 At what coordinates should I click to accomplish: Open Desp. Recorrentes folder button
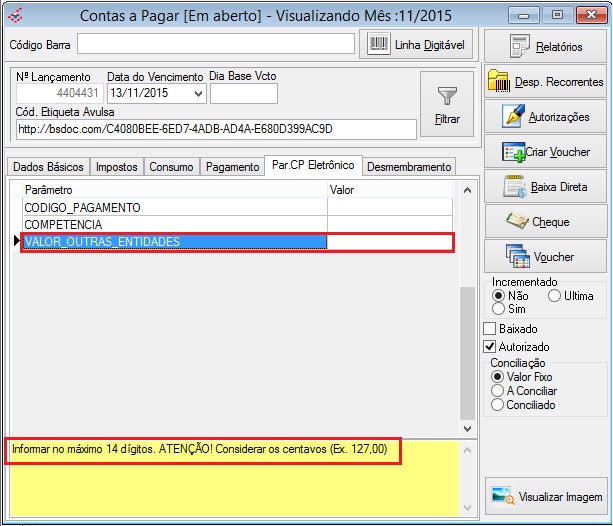[x=545, y=81]
